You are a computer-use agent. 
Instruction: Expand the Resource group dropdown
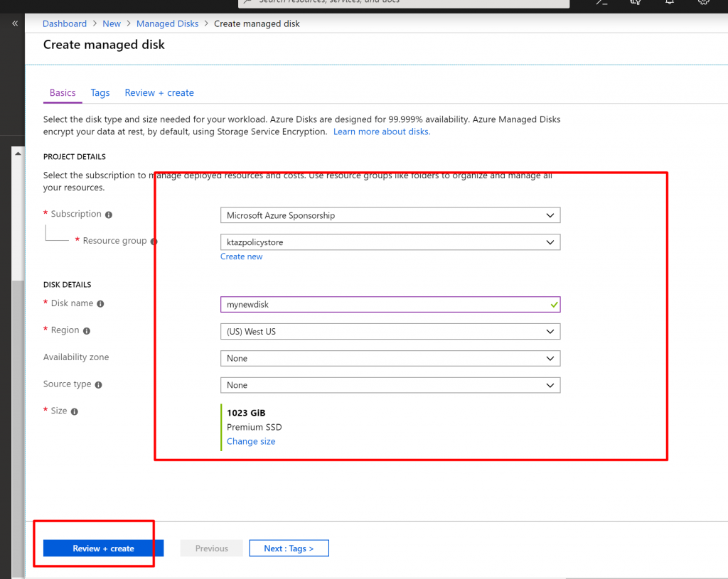coord(390,242)
